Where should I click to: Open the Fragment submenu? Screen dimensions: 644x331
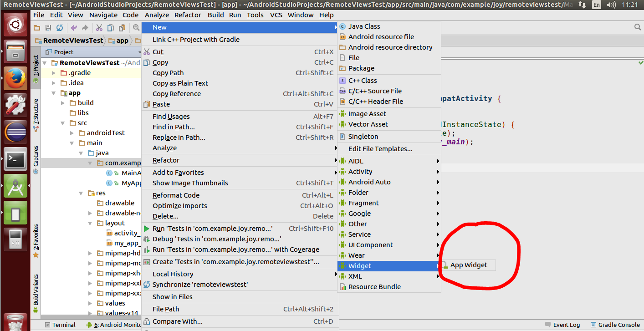pos(389,203)
